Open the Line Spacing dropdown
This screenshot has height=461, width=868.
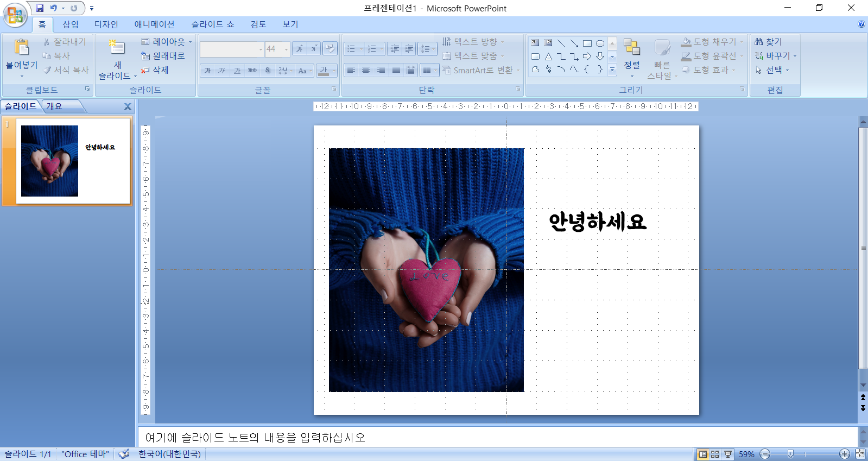pyautogui.click(x=428, y=49)
